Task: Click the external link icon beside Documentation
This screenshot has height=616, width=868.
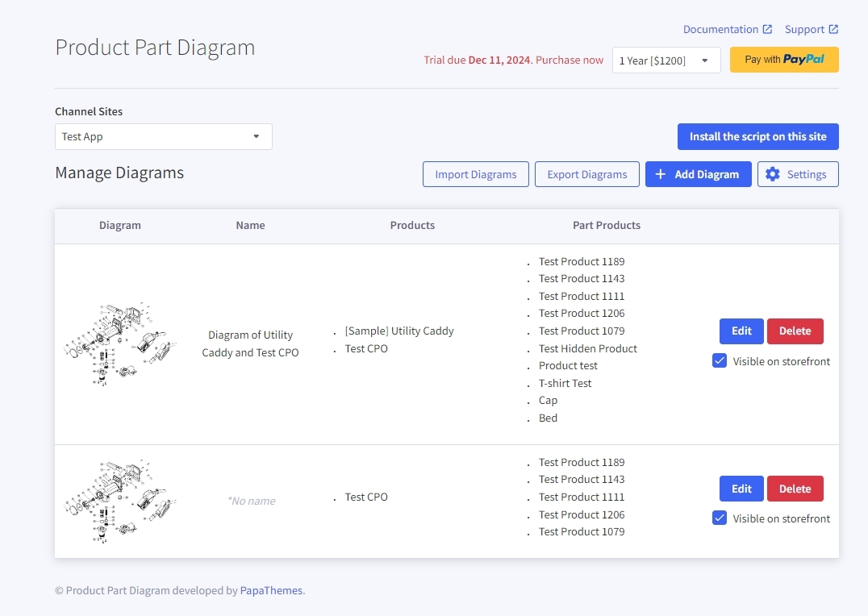Action: (x=768, y=29)
